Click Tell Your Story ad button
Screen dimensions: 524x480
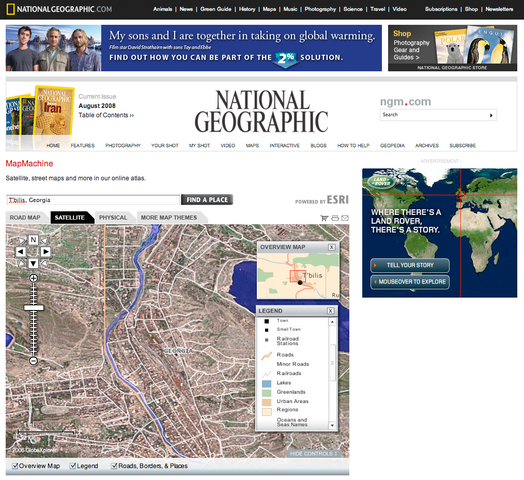click(x=410, y=265)
